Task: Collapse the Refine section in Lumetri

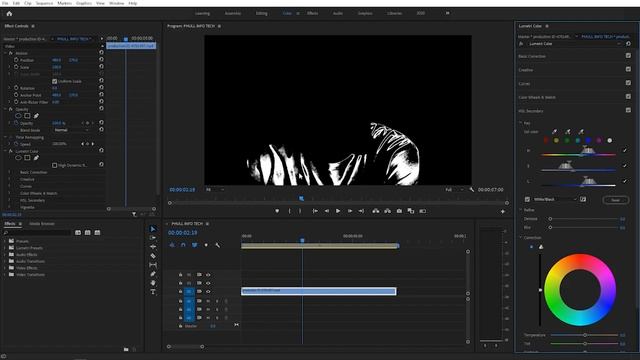Action: point(521,210)
